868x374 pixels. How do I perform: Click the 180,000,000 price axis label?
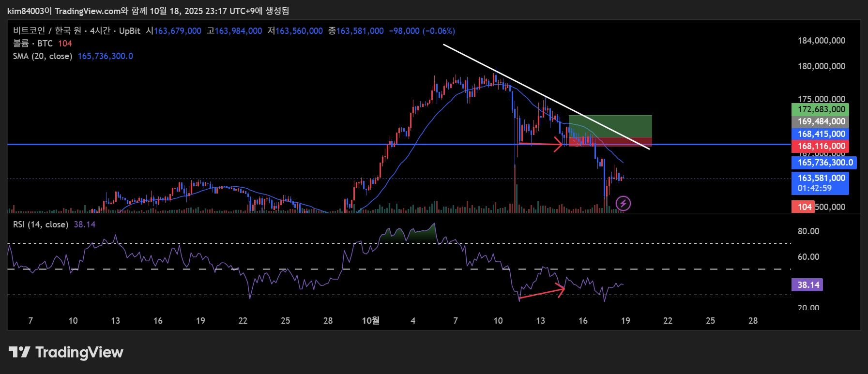[x=822, y=66]
